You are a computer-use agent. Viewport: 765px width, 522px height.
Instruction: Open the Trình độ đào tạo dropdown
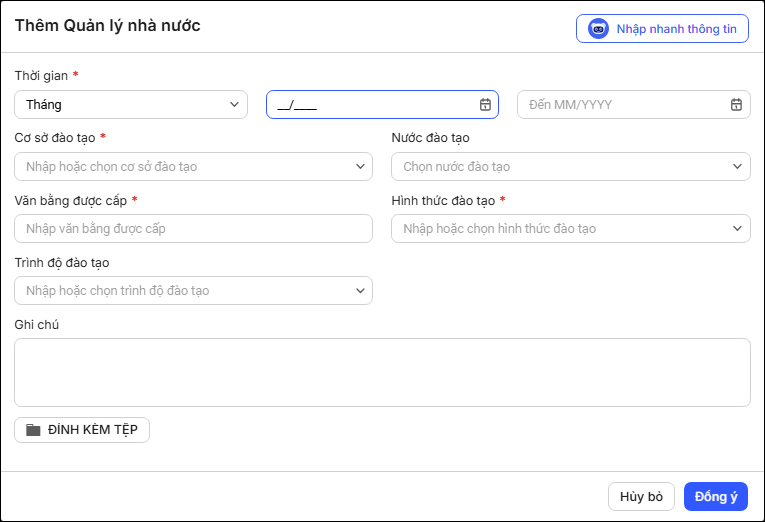tap(193, 290)
